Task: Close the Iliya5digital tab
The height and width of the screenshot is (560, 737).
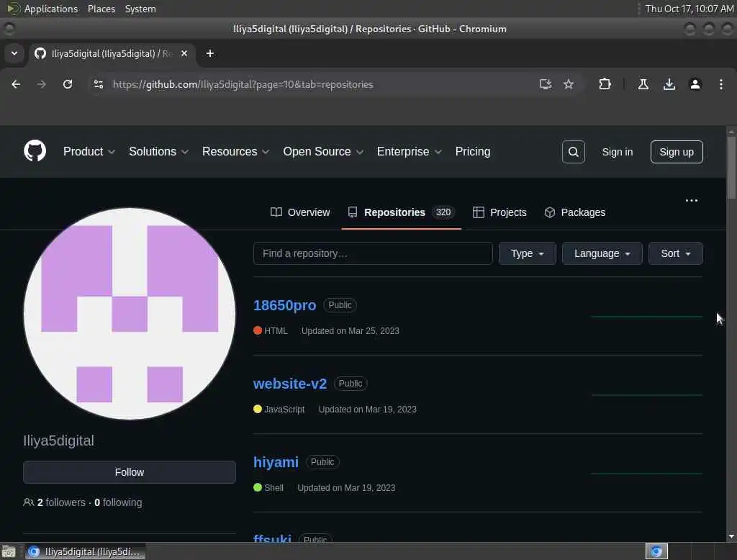Action: 184,53
